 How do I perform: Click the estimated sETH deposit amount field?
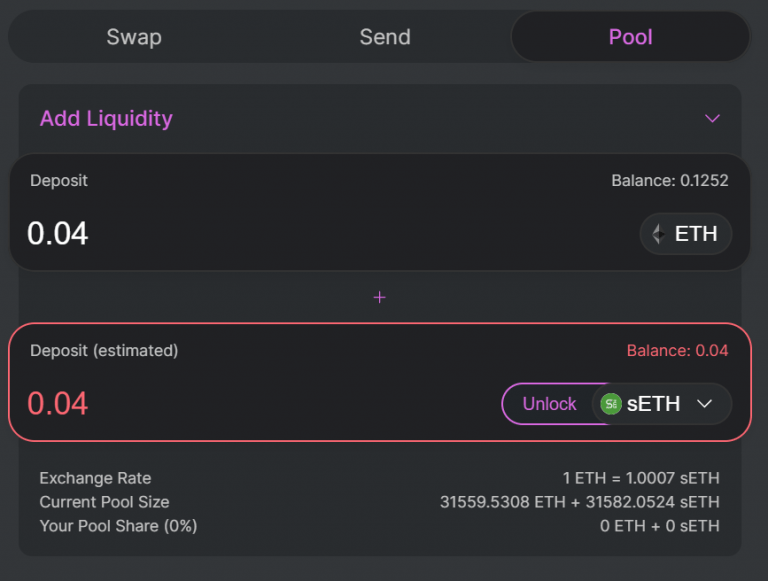click(200, 404)
